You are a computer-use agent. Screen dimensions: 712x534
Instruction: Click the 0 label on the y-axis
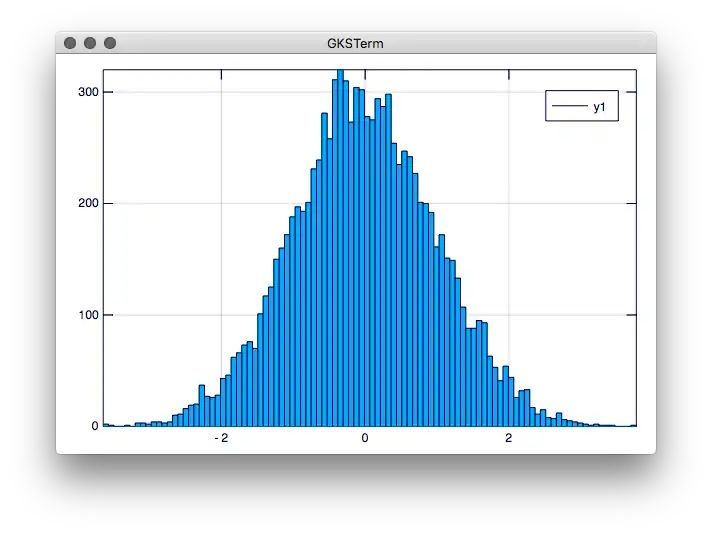94,426
